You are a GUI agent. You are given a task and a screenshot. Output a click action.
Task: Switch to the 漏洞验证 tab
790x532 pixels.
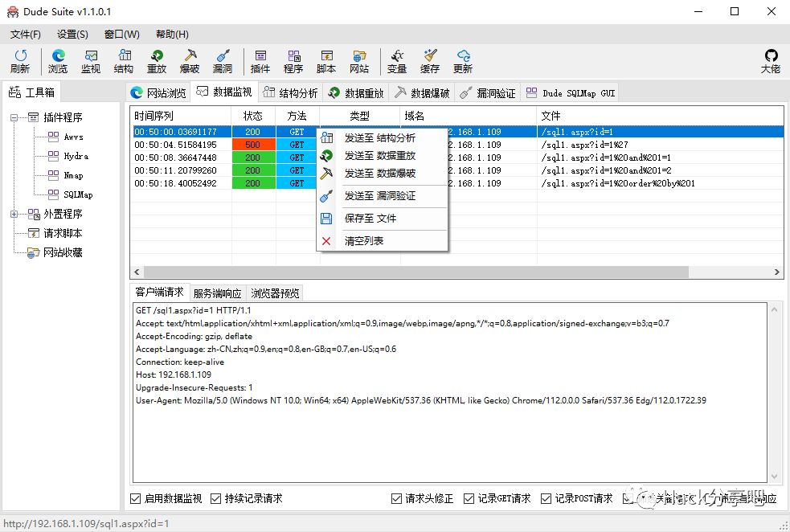pos(488,92)
